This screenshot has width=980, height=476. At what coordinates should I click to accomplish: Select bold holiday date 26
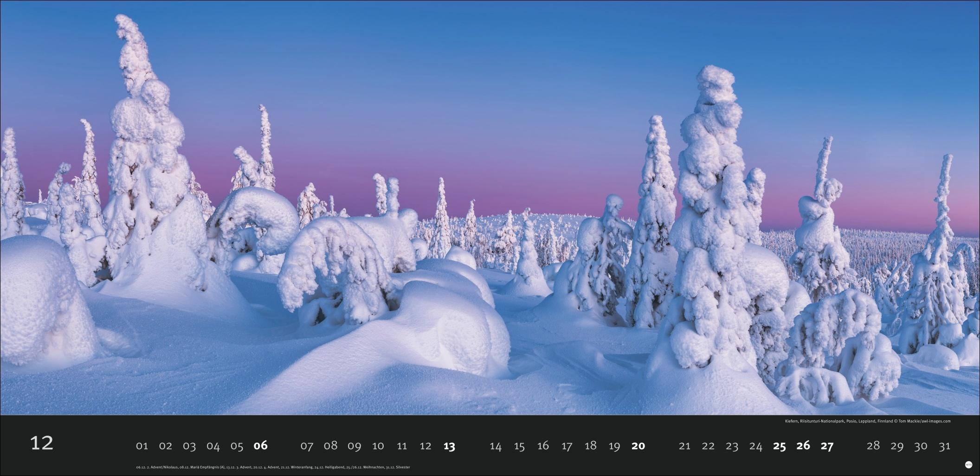(803, 446)
